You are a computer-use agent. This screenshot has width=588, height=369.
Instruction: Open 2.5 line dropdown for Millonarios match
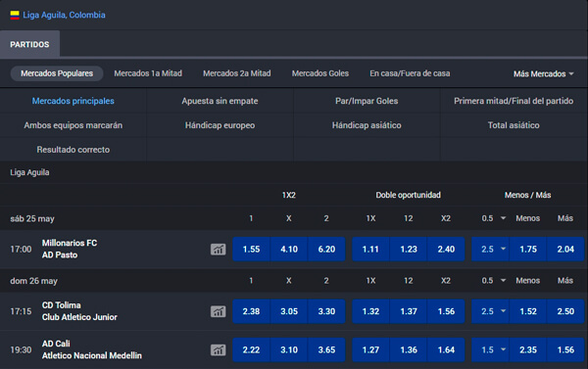point(491,250)
